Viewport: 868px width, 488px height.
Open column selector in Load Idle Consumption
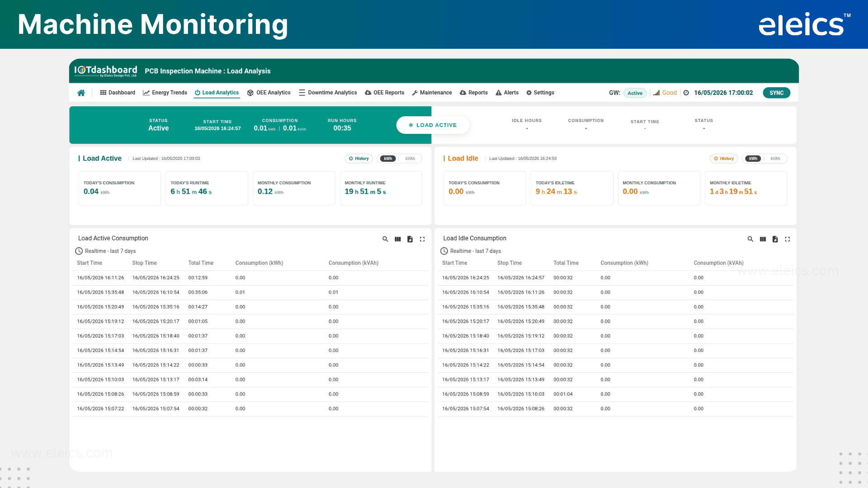(763, 239)
